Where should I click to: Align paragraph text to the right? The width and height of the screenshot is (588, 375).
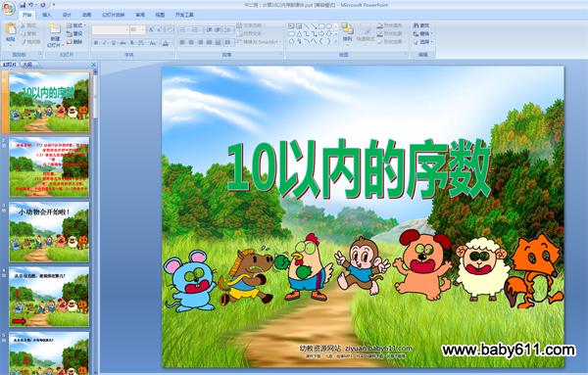coord(200,42)
